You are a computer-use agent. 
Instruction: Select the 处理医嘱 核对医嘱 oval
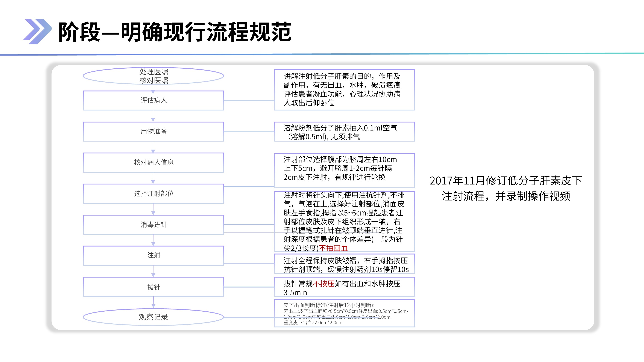(x=153, y=76)
